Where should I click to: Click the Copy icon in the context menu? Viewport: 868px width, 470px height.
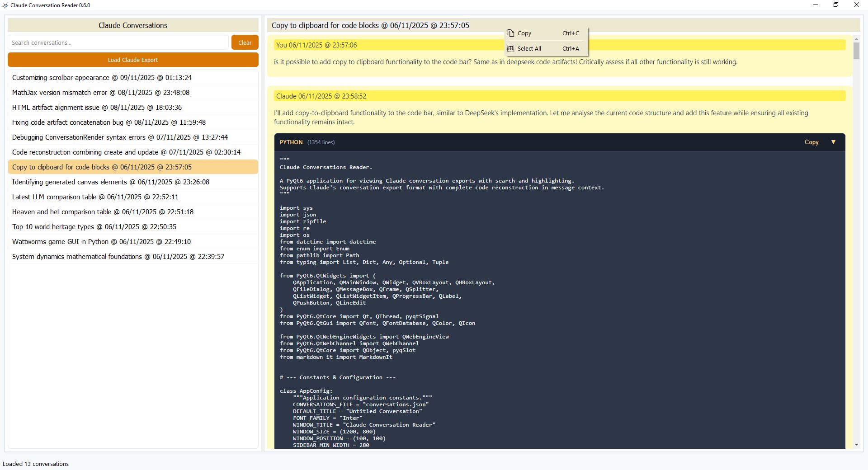[x=511, y=33]
